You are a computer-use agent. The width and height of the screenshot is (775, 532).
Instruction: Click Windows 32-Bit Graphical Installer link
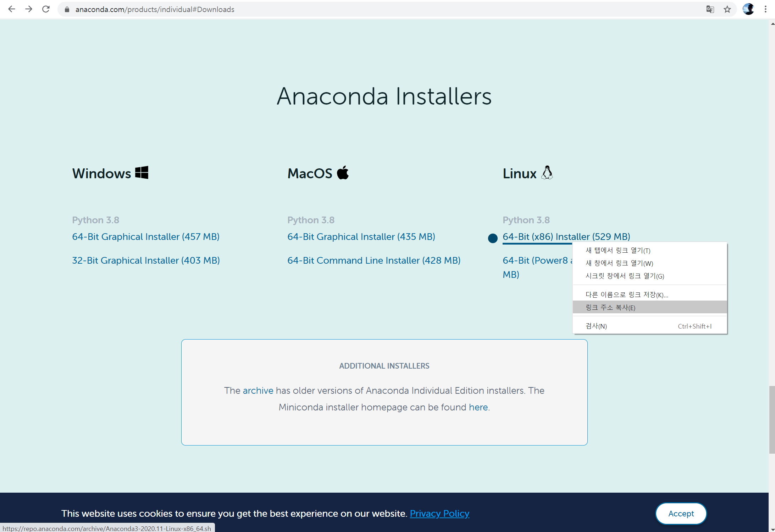[146, 261]
